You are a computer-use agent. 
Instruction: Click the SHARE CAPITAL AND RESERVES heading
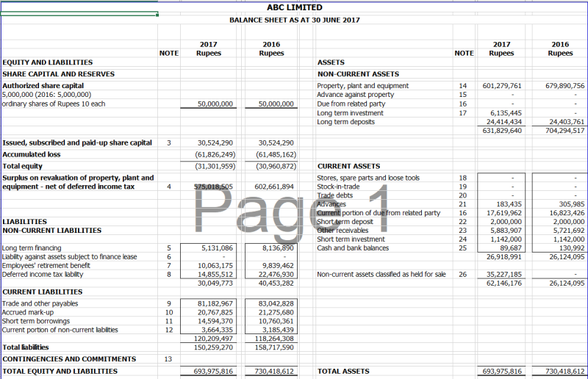tap(58, 74)
